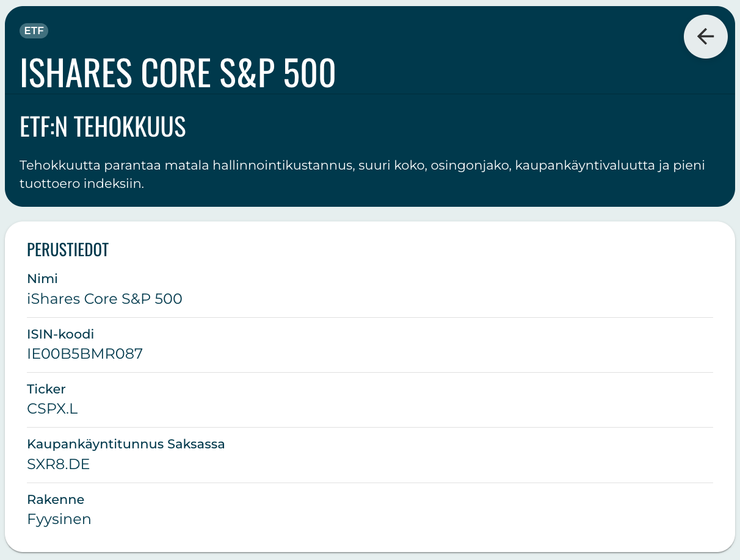
Task: Select the CSPX.L ticker value
Action: (x=53, y=409)
